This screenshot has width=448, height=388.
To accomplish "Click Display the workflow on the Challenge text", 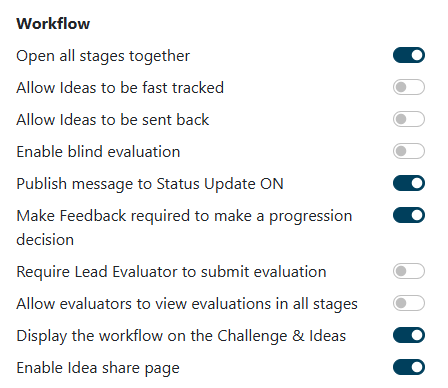I will pos(181,336).
